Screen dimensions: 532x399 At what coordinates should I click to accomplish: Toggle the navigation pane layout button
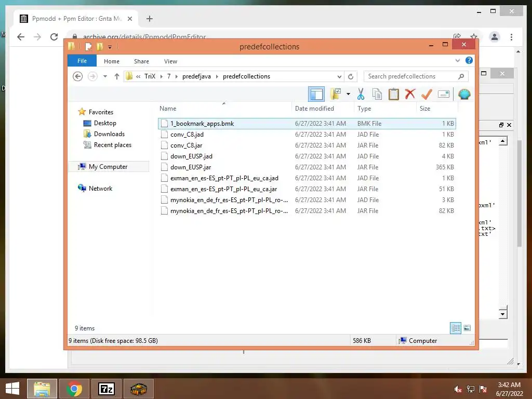(x=316, y=94)
